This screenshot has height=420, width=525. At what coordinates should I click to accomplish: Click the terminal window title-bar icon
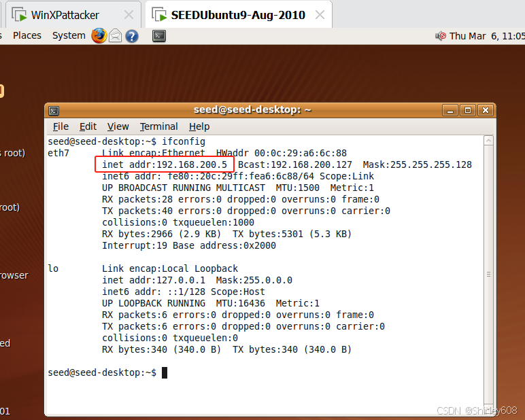(54, 111)
